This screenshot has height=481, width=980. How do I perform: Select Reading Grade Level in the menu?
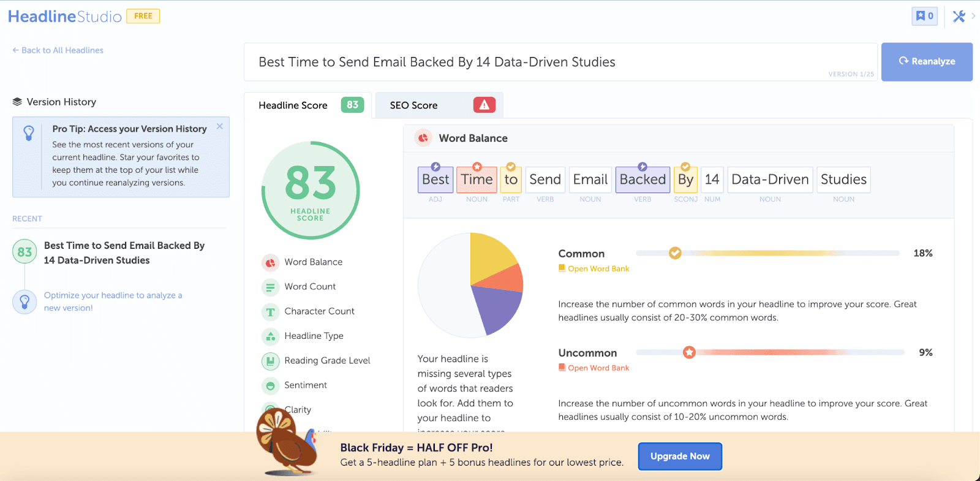point(327,360)
